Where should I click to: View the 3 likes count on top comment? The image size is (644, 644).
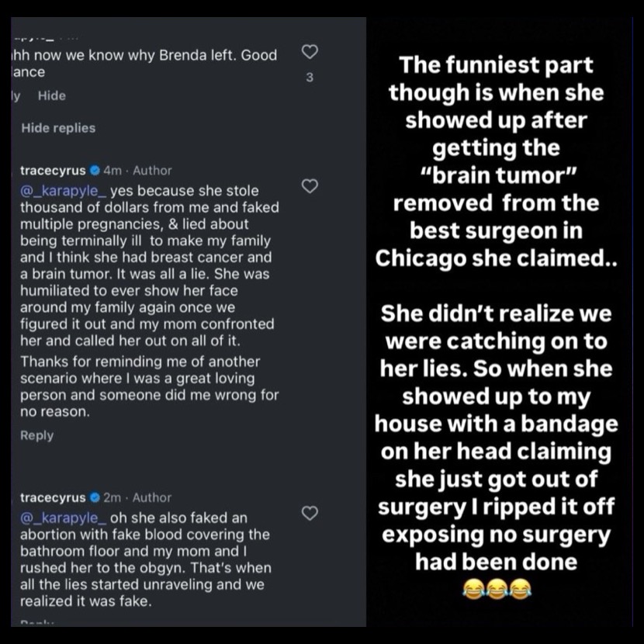(310, 78)
